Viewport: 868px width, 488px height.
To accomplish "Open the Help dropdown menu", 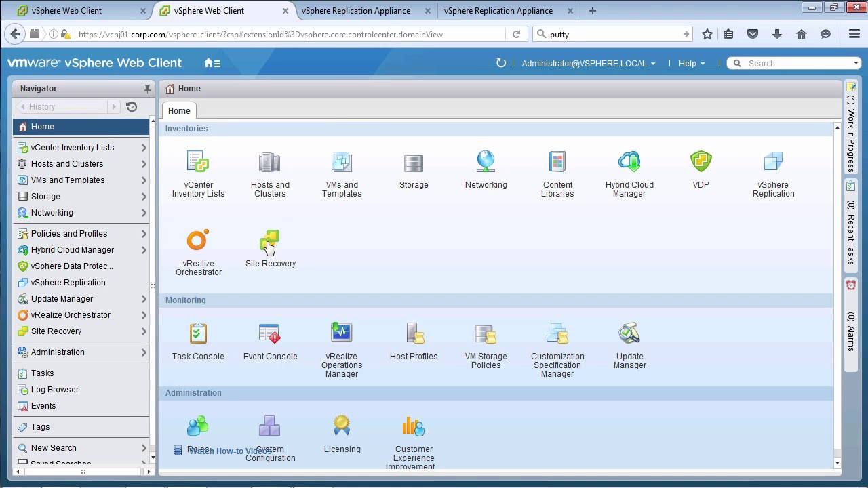I will (x=692, y=63).
